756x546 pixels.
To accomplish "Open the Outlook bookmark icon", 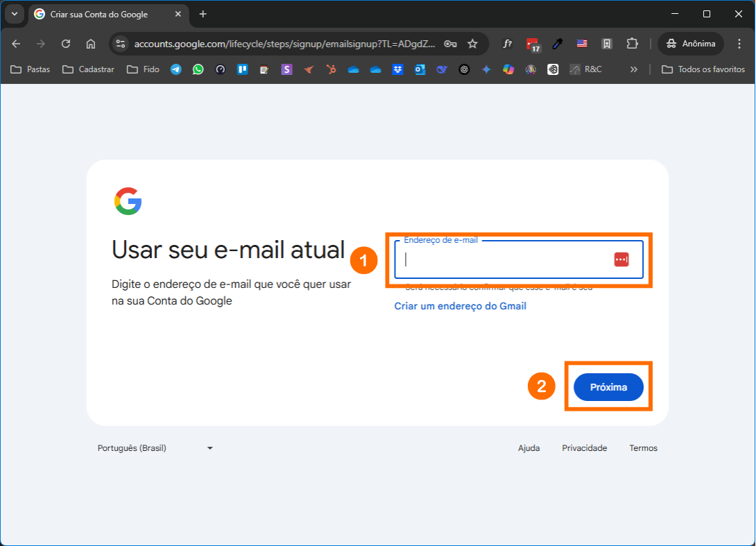I will click(420, 69).
